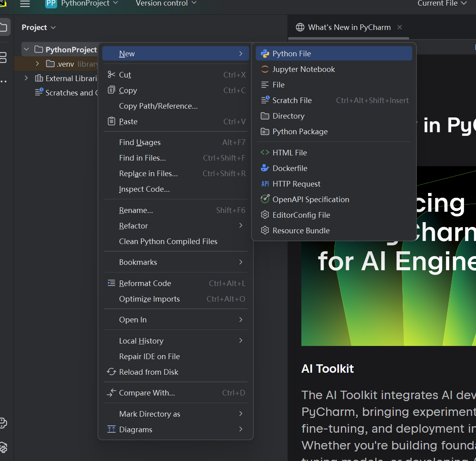Screen dimensions: 476x461
Task: Click the Cut scissors icon
Action: point(112,74)
